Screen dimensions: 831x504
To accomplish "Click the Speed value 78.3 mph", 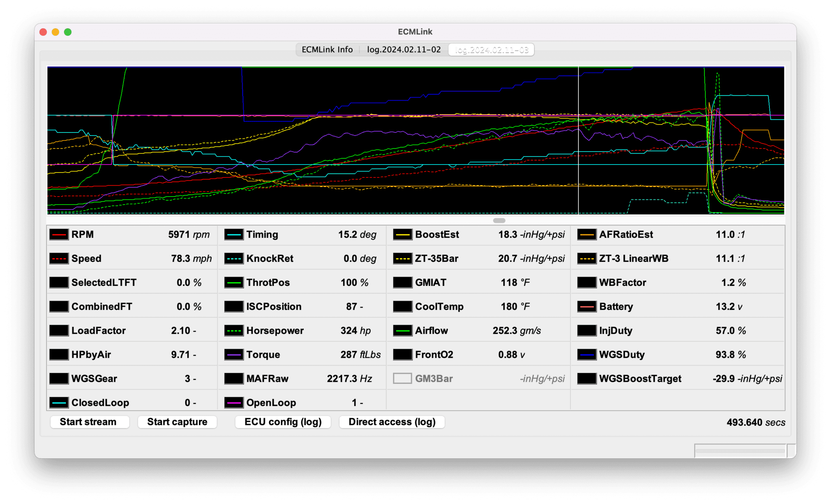I will point(192,259).
